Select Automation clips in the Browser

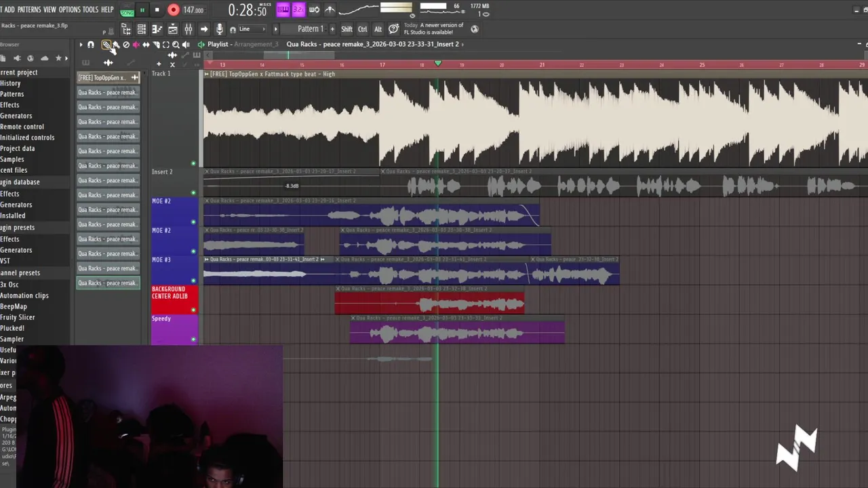24,296
